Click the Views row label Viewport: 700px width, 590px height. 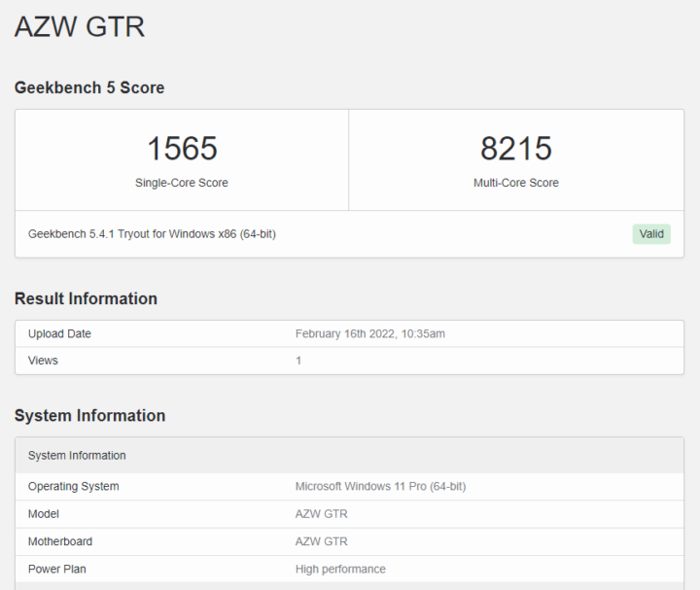coord(43,361)
